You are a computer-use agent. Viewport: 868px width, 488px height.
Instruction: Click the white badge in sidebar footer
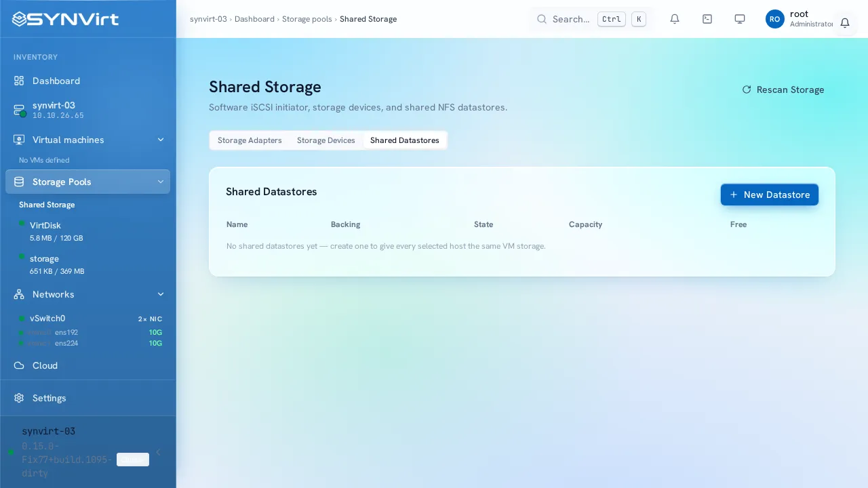(x=133, y=460)
